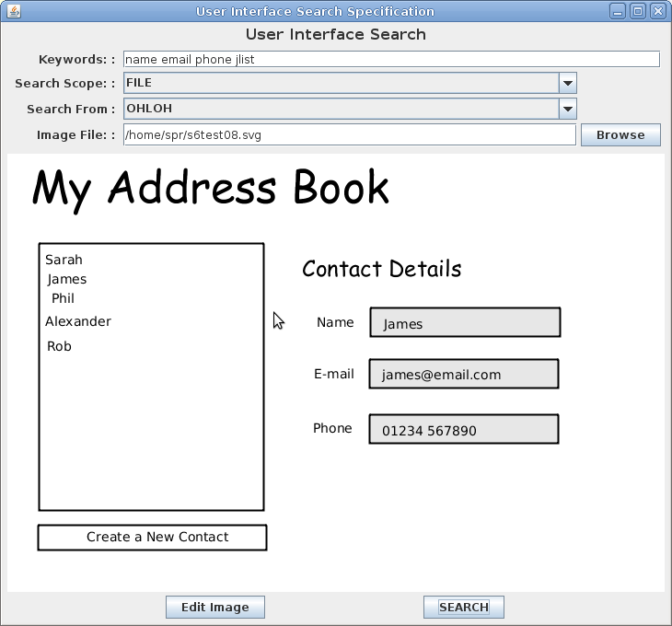Click the Phone field with 01234 567890
The width and height of the screenshot is (672, 626).
(464, 429)
